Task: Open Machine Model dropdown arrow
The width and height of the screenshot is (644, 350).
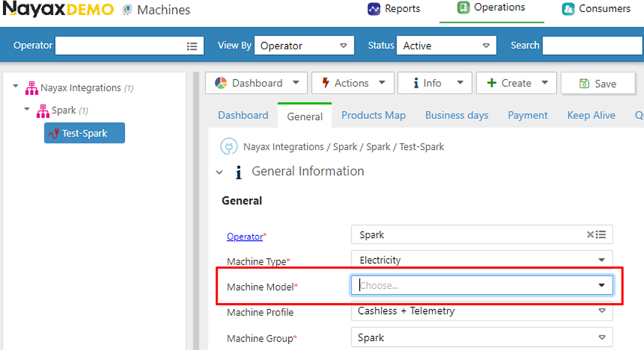Action: point(602,285)
